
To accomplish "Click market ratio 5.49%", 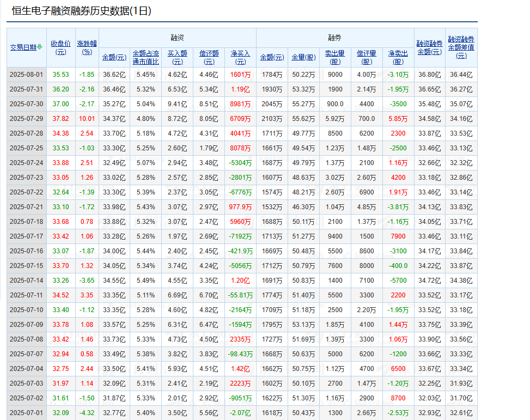I will tap(145, 281).
